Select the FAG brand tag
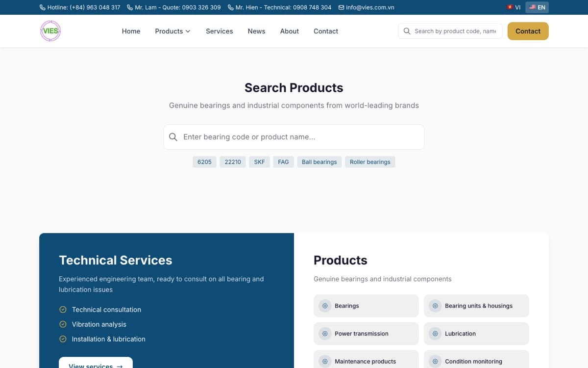 [x=283, y=162]
